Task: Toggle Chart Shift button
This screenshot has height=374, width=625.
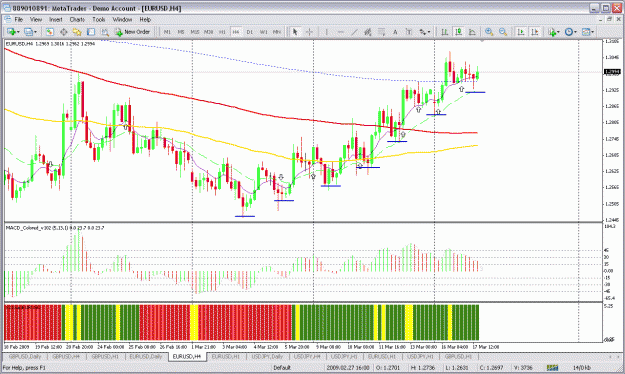Action: (535, 32)
